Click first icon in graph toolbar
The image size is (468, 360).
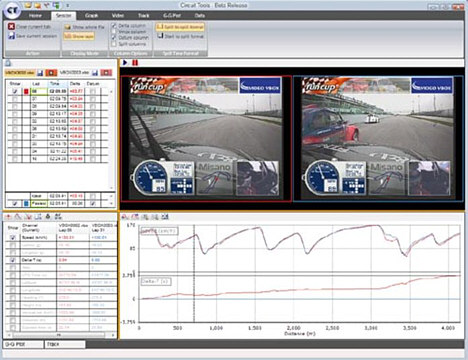[x=125, y=217]
